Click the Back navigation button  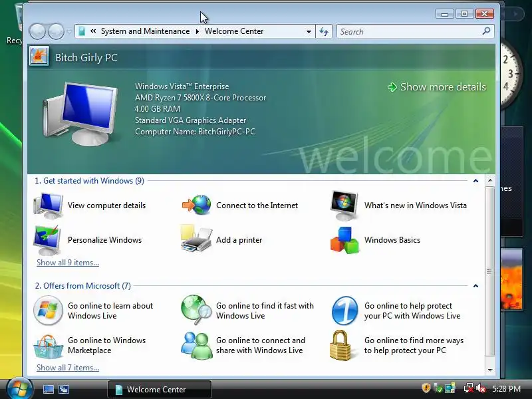37,31
